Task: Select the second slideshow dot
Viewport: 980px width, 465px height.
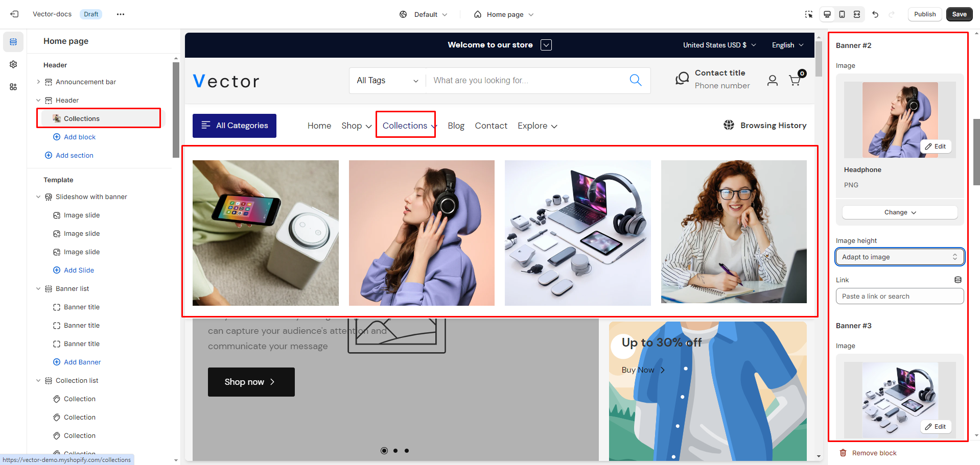Action: click(x=395, y=451)
